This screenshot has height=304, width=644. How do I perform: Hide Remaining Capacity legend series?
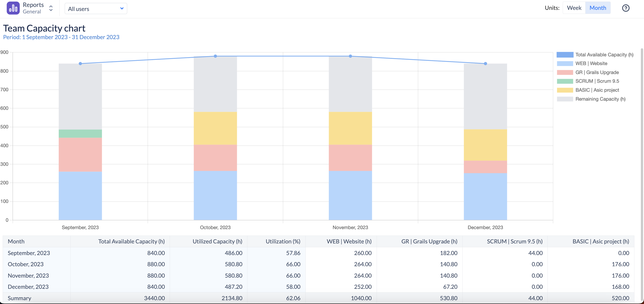[x=600, y=99]
